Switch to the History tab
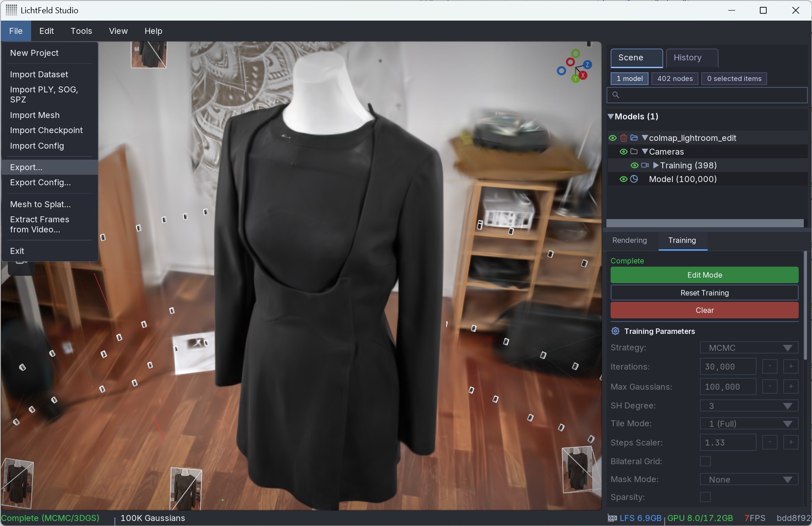This screenshot has width=812, height=526. 691,58
